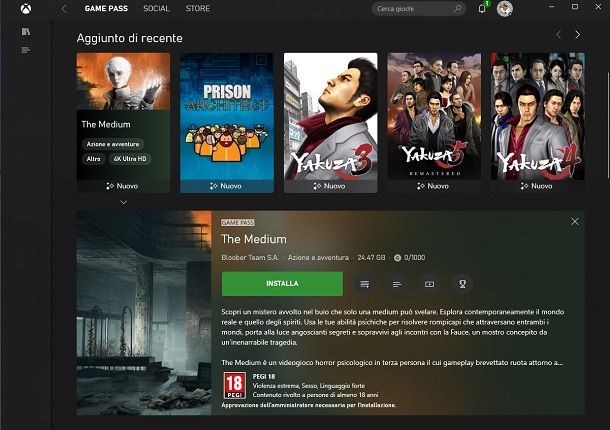Open The Medium screenshots/media icon
610x430 pixels.
[x=429, y=284]
